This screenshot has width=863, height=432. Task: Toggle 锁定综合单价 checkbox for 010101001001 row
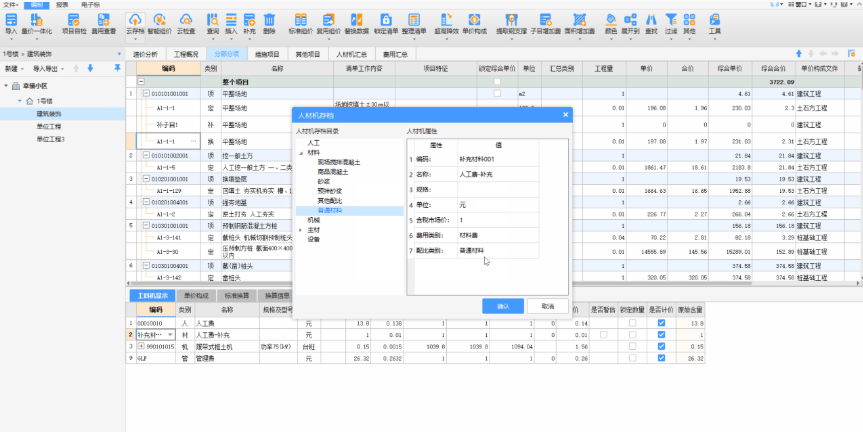497,93
